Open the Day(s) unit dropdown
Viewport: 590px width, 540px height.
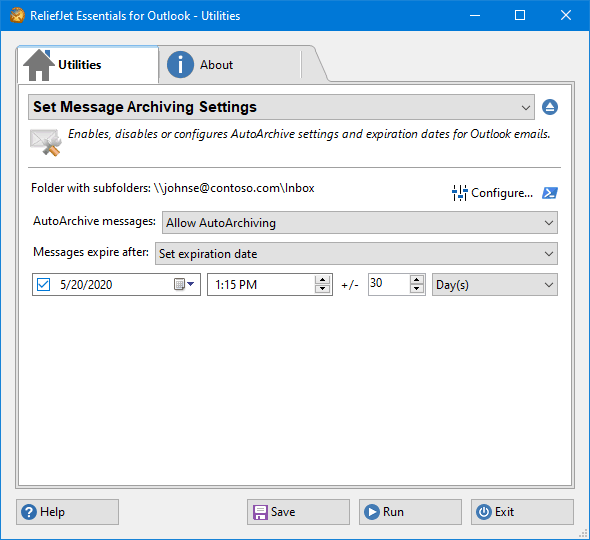[495, 285]
